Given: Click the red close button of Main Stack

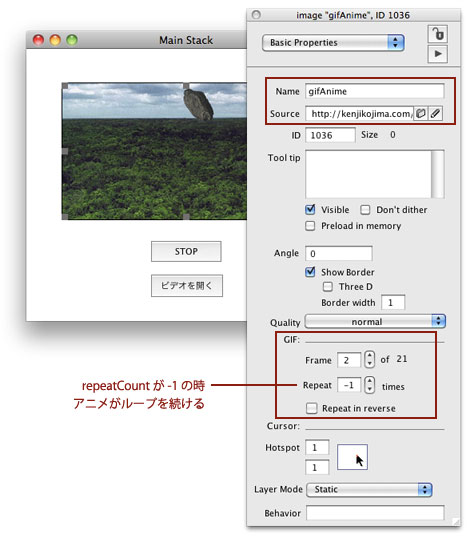Looking at the screenshot, I should [x=38, y=40].
